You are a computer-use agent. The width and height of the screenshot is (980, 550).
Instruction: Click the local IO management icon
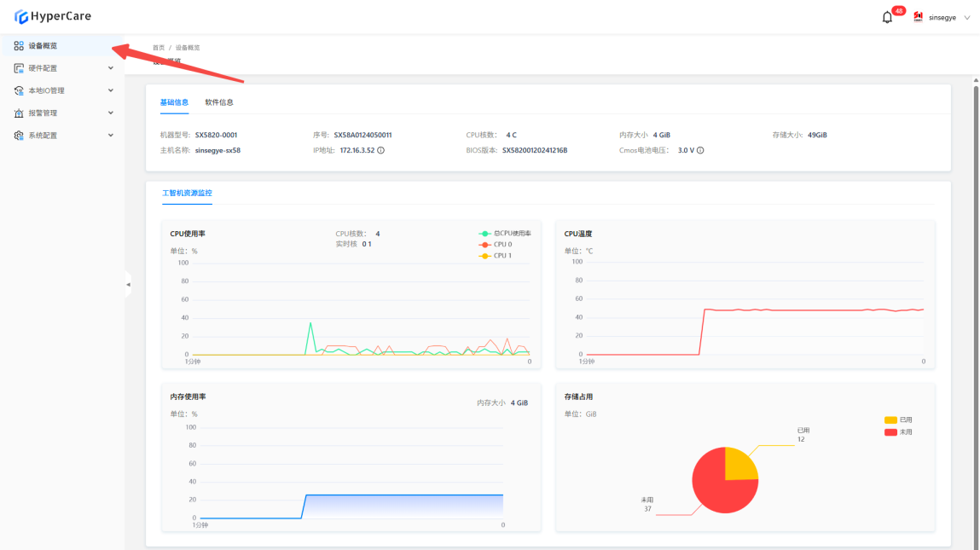19,90
